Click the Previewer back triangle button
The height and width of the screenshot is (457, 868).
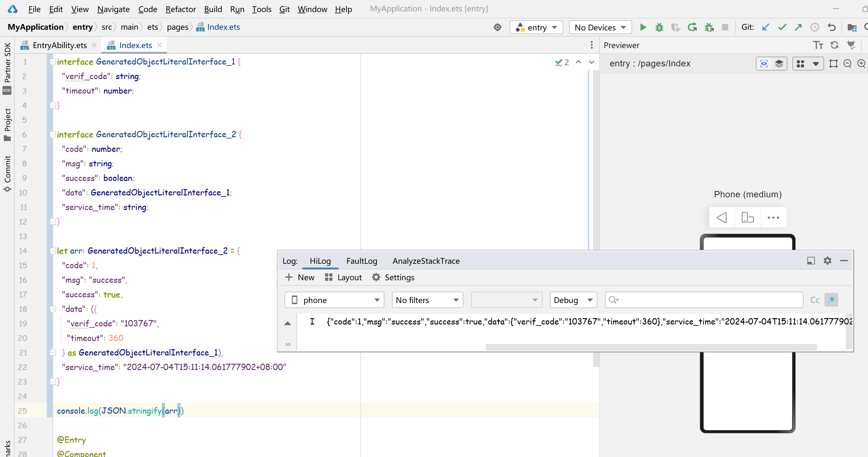722,217
